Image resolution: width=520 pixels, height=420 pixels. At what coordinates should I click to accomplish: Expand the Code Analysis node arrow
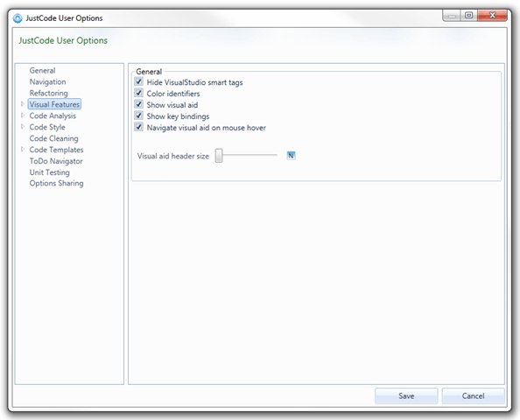[x=23, y=115]
